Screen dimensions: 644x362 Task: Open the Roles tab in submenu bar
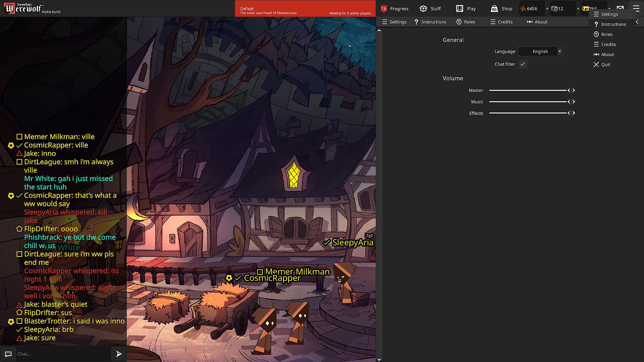pos(466,22)
